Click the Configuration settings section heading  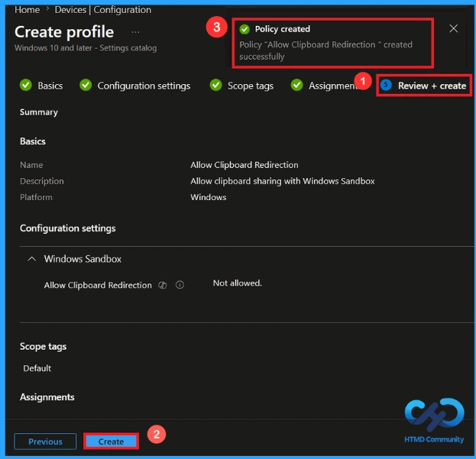68,228
